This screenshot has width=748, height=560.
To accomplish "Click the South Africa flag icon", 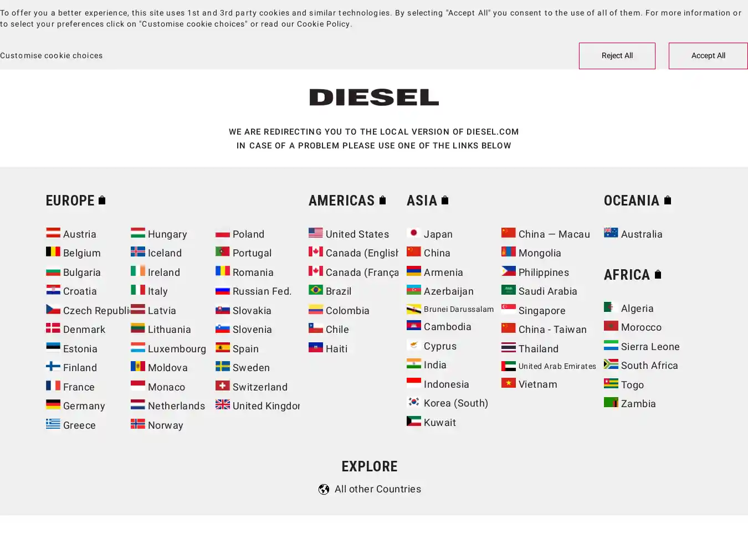I will coord(611,364).
